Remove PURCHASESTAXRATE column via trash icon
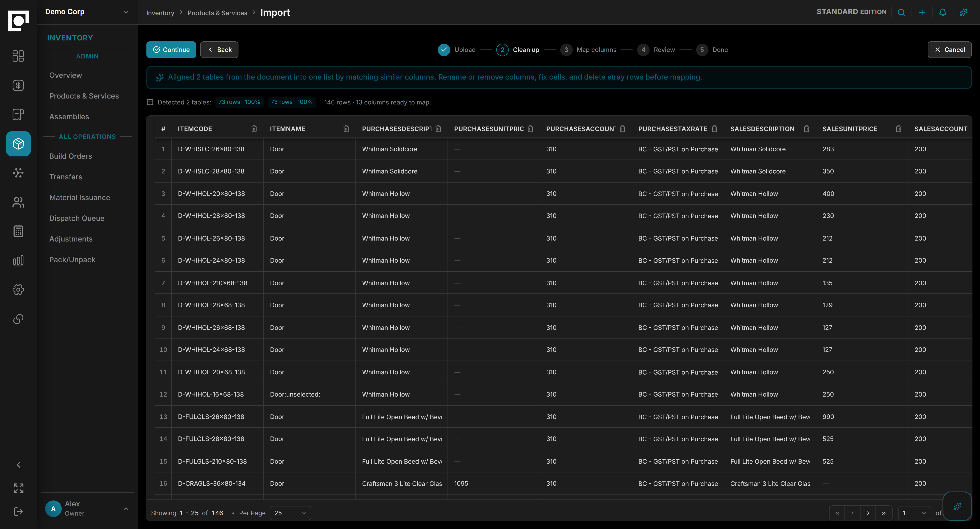This screenshot has width=980, height=529. tap(715, 129)
